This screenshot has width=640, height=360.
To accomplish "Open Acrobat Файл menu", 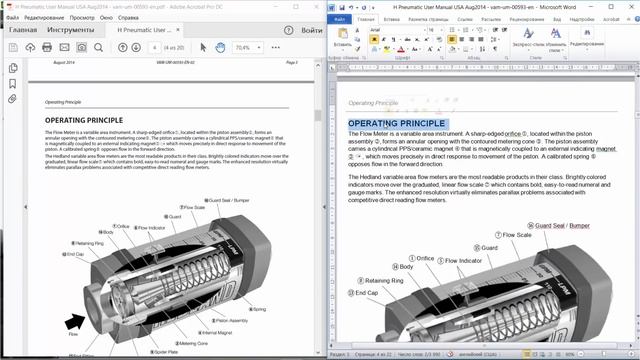I will [12, 18].
